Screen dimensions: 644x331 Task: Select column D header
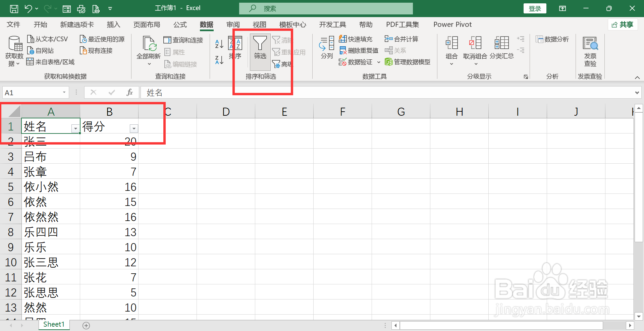226,112
